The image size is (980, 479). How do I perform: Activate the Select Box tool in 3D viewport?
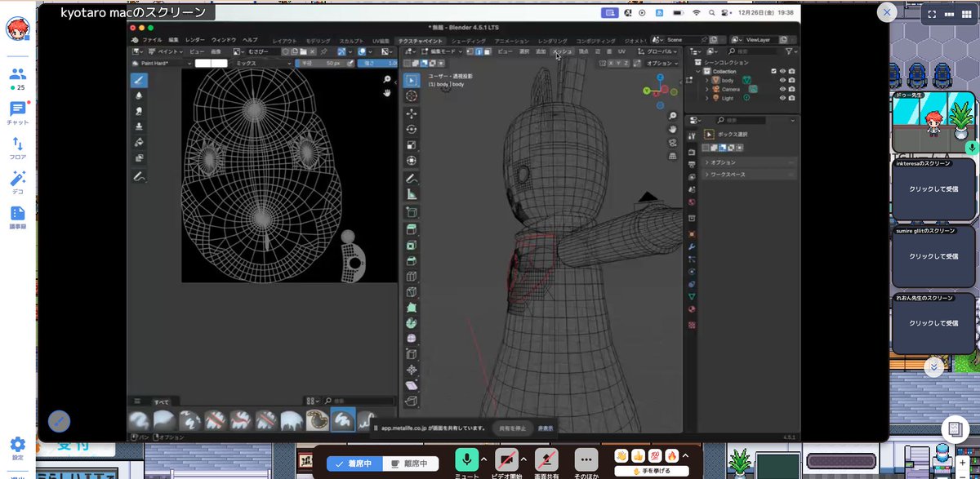[412, 80]
